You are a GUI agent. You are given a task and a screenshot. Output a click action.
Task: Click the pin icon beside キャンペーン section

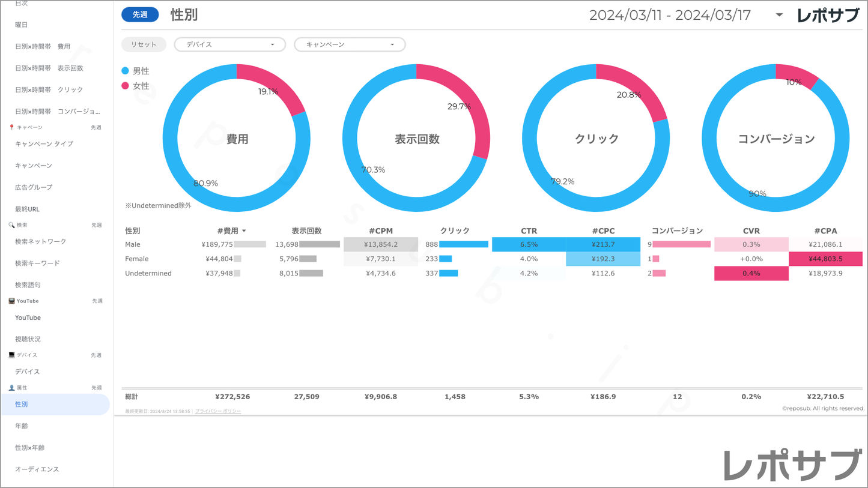coord(11,127)
